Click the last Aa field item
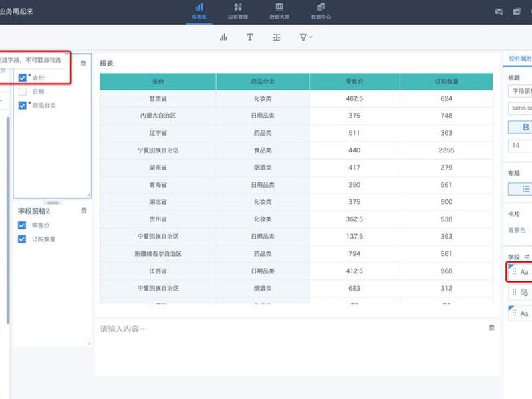This screenshot has height=399, width=532. [x=520, y=313]
